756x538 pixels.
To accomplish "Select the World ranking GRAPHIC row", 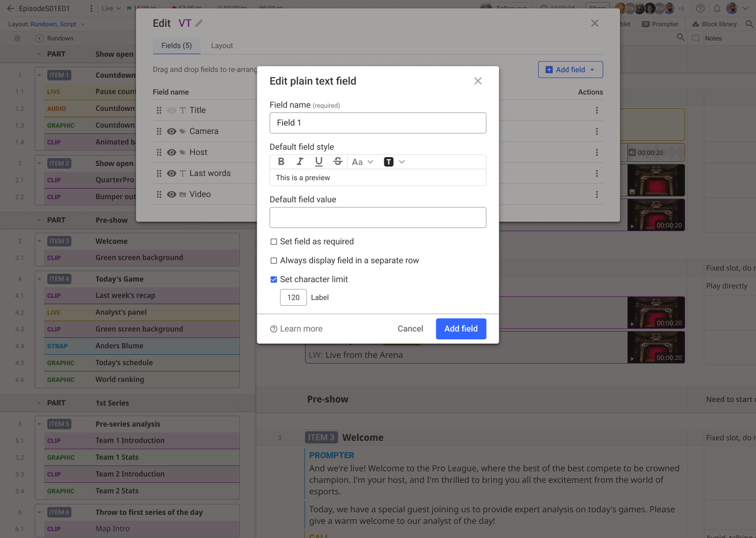I will pyautogui.click(x=142, y=379).
